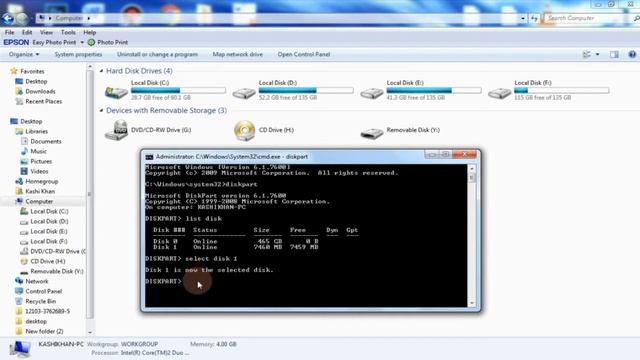
Task: Click the Videos library icon in sidebar
Action: point(24,171)
